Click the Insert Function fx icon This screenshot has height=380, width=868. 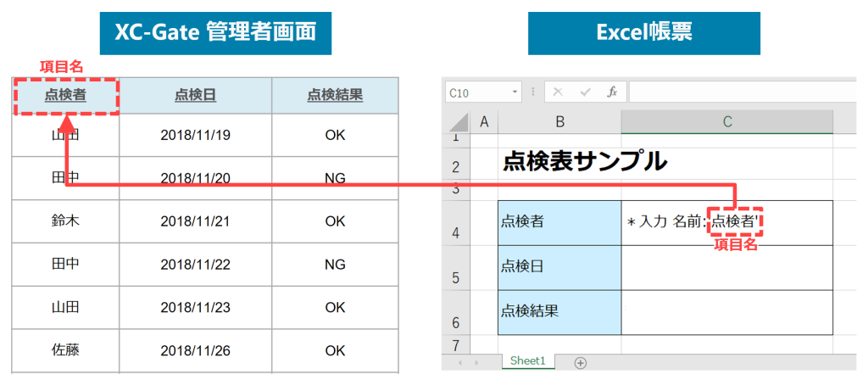(x=612, y=92)
